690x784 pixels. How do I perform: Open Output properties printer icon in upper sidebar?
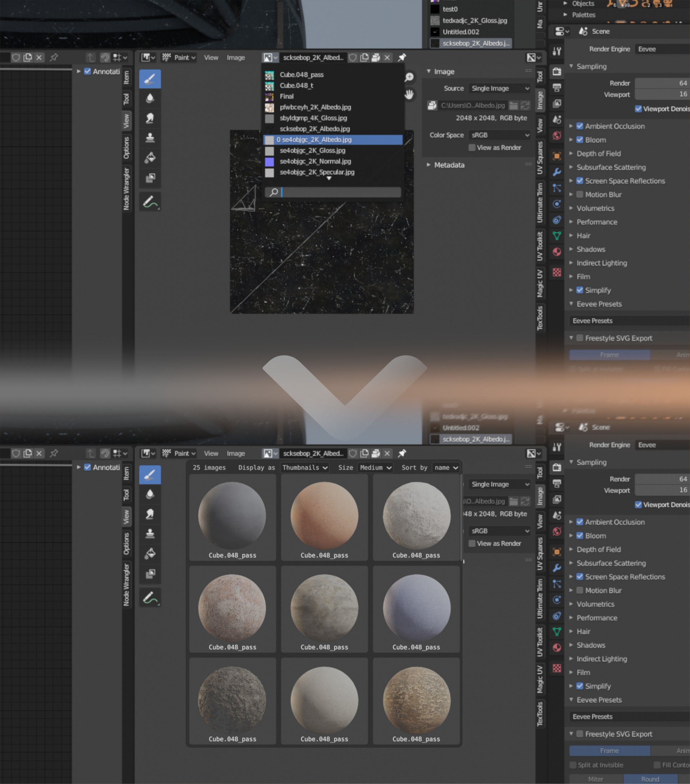[557, 88]
